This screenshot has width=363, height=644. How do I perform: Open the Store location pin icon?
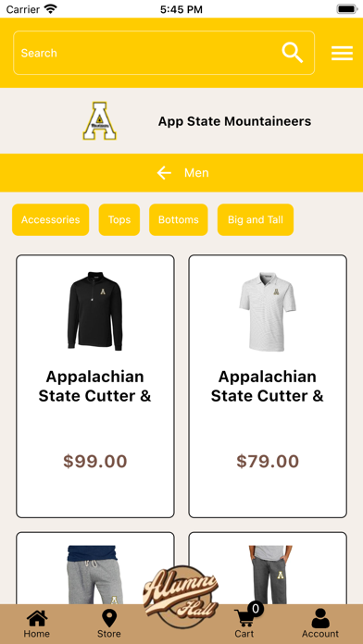[x=109, y=618]
